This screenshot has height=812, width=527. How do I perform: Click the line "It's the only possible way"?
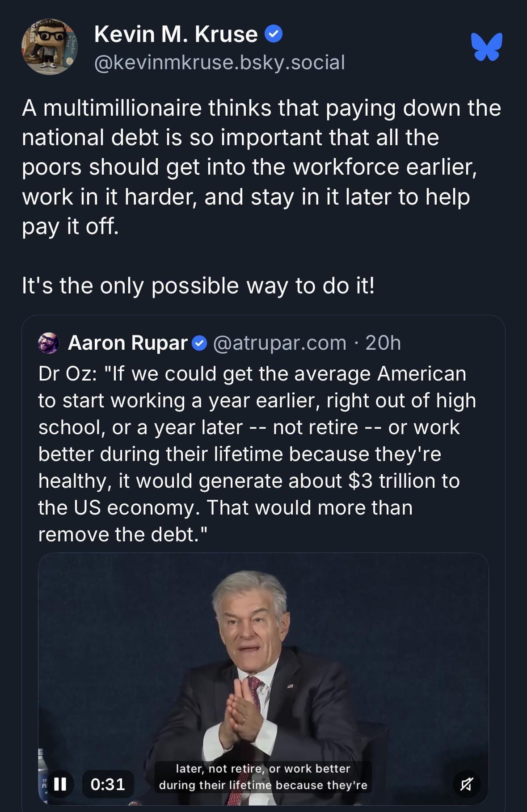[x=198, y=285]
